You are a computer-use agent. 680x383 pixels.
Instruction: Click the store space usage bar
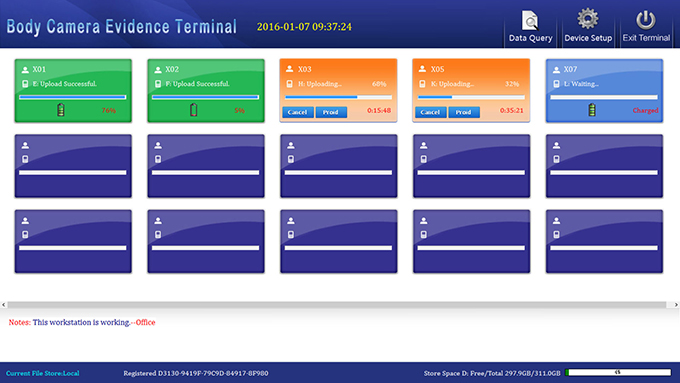pos(618,372)
